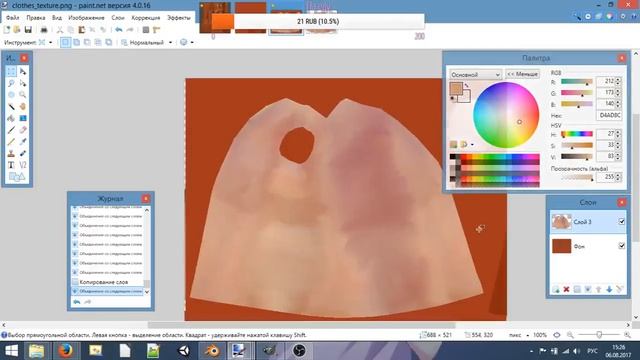Open units dropdown next to пикс

pyautogui.click(x=528, y=335)
